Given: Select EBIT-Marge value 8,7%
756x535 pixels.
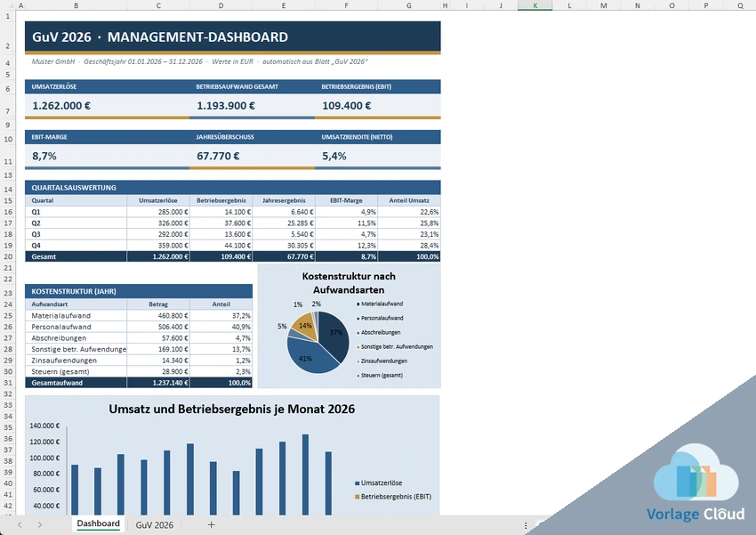Looking at the screenshot, I should point(44,156).
